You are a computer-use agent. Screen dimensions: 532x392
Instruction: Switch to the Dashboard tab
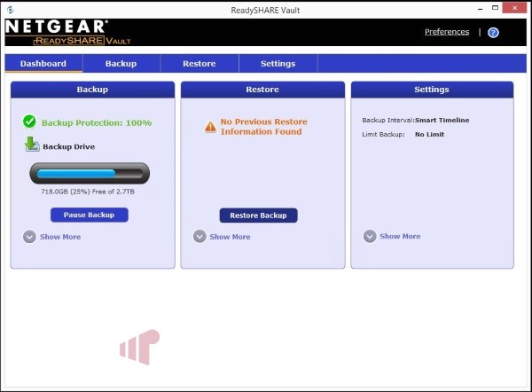coord(43,64)
